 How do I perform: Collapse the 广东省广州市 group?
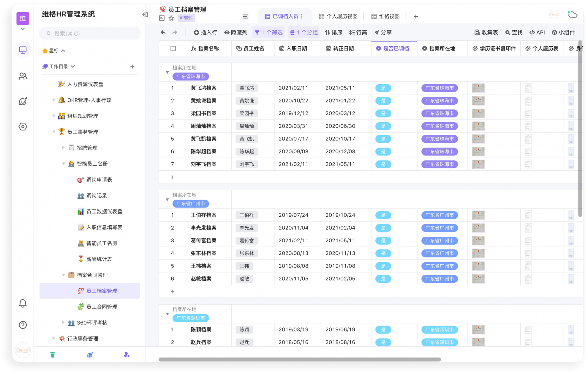tap(167, 199)
